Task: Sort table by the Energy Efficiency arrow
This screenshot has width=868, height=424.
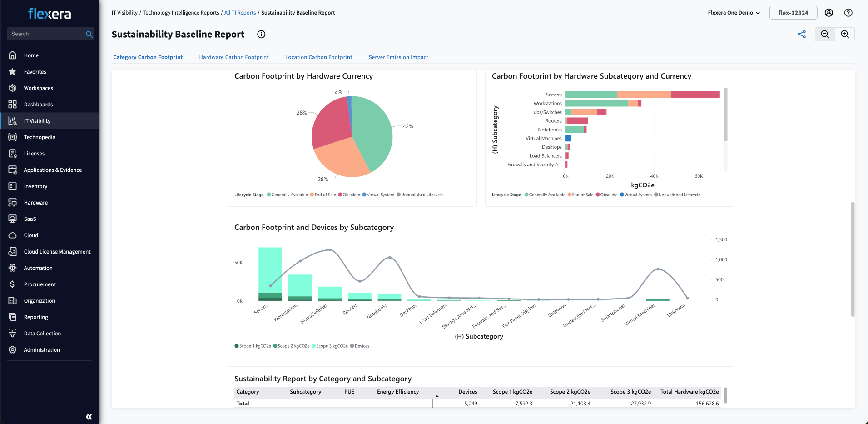Action: (437, 396)
